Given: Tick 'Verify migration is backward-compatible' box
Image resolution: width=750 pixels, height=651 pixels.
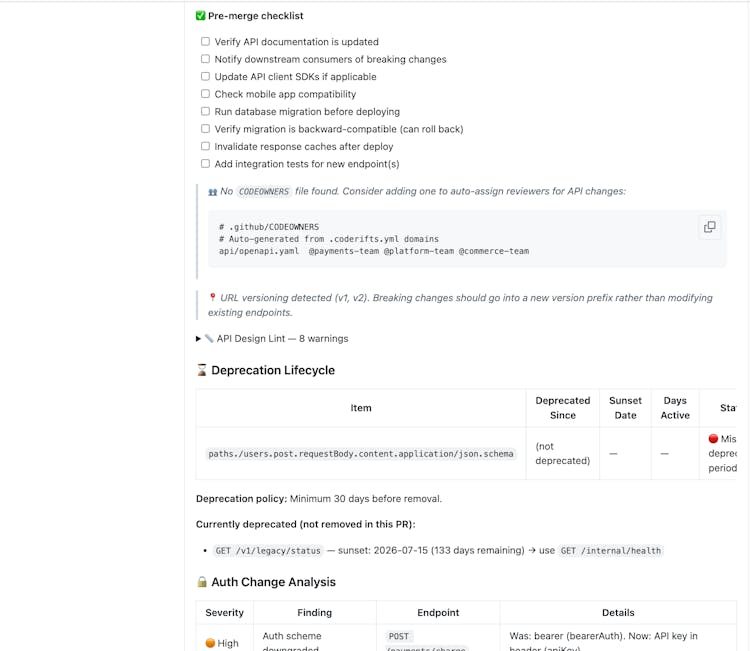Looking at the screenshot, I should pyautogui.click(x=205, y=129).
